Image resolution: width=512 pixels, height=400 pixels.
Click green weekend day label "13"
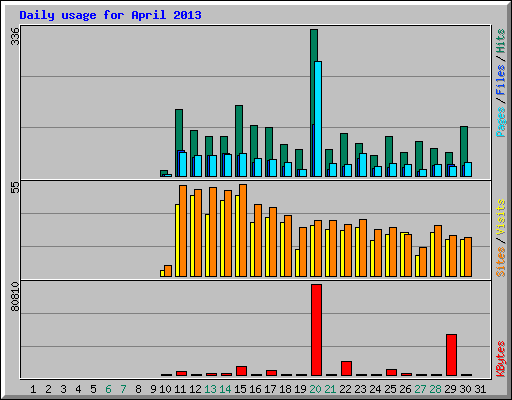210,389
